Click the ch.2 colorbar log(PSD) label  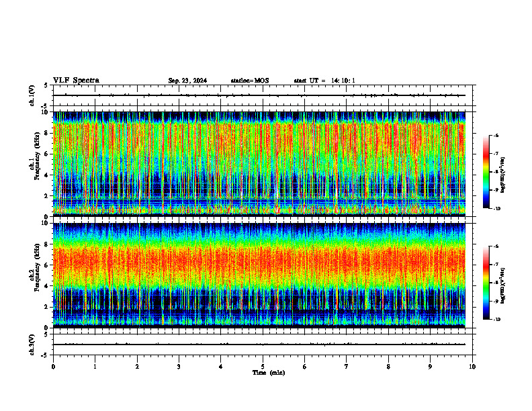pyautogui.click(x=503, y=286)
